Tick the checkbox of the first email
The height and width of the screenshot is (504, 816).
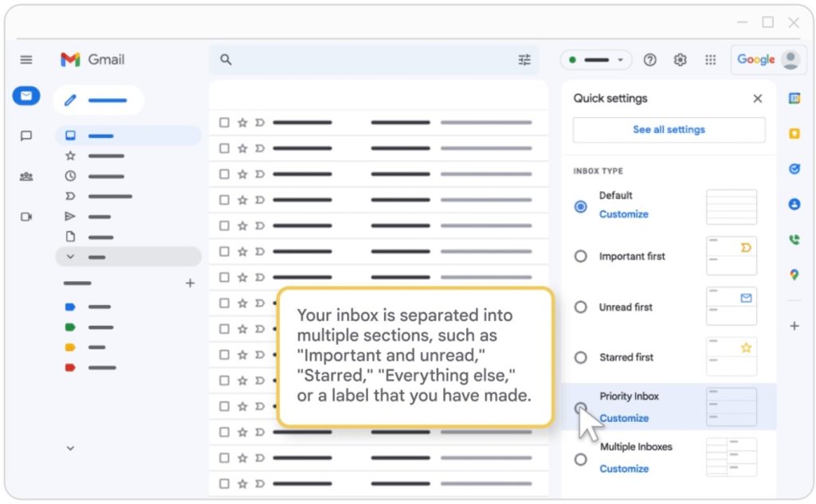coord(224,123)
